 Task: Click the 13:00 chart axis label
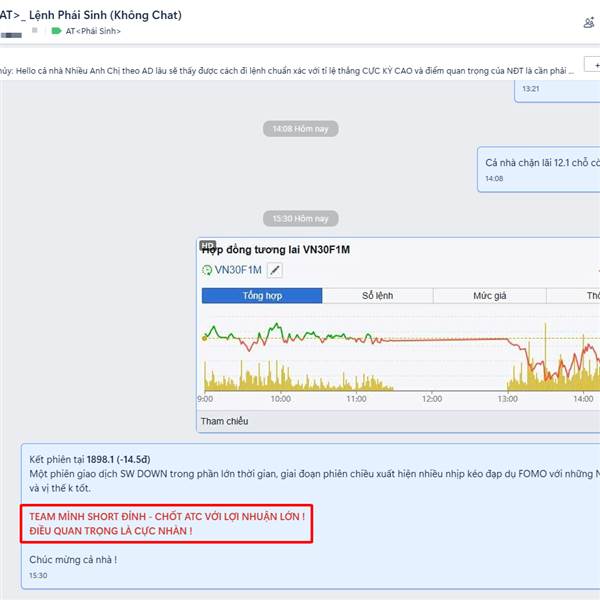(x=508, y=399)
